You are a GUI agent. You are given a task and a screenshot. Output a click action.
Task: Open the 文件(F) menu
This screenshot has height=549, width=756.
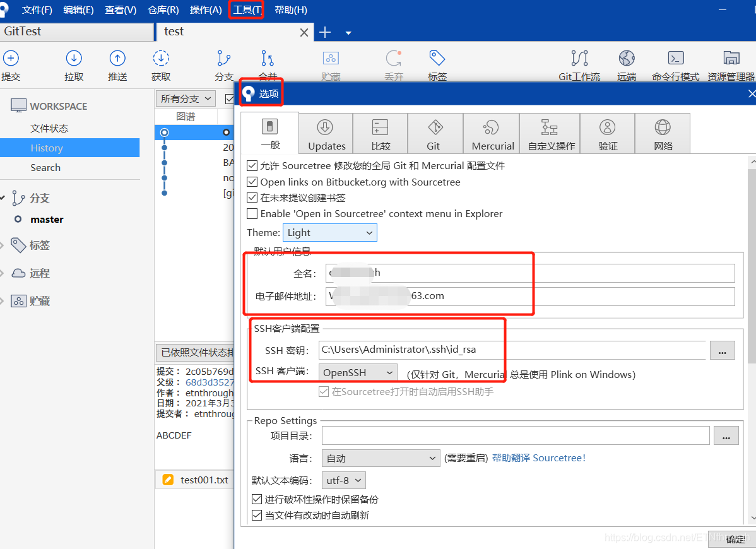37,10
